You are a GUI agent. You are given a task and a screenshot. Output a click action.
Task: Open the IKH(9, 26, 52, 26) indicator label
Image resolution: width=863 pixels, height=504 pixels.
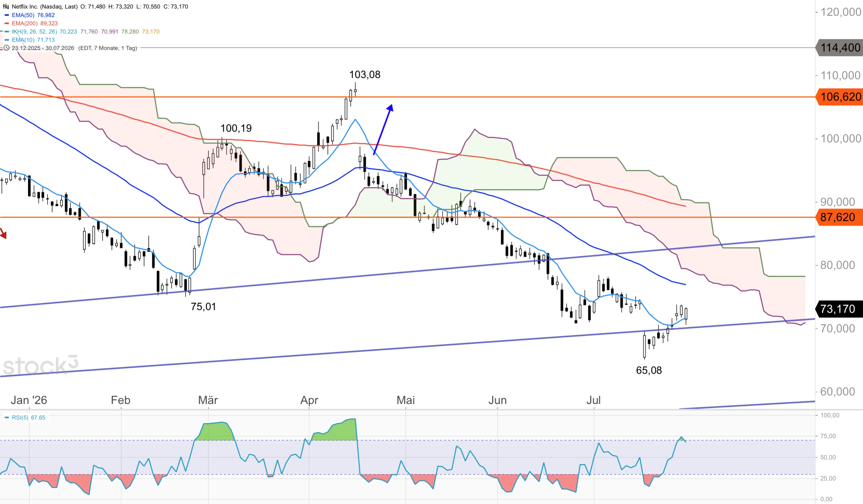click(x=34, y=31)
